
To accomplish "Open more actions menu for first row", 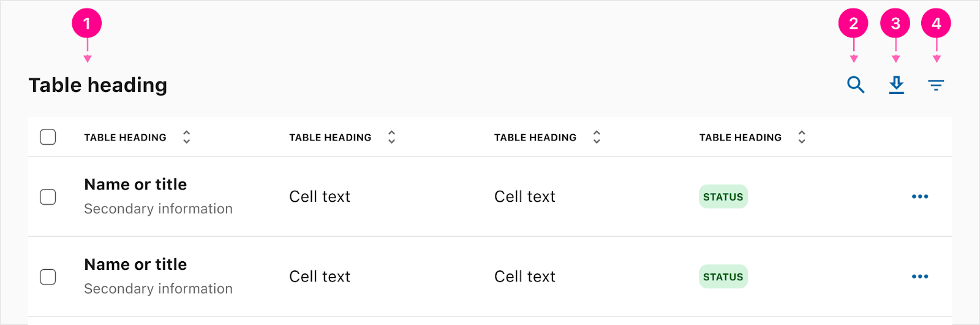I will point(920,197).
